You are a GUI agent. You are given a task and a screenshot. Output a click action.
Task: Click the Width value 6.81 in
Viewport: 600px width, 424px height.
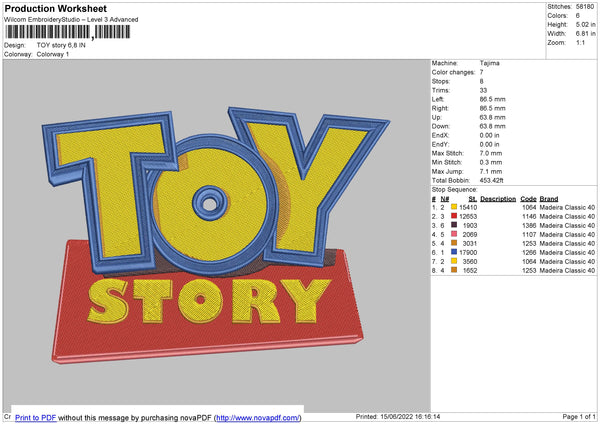coord(585,34)
